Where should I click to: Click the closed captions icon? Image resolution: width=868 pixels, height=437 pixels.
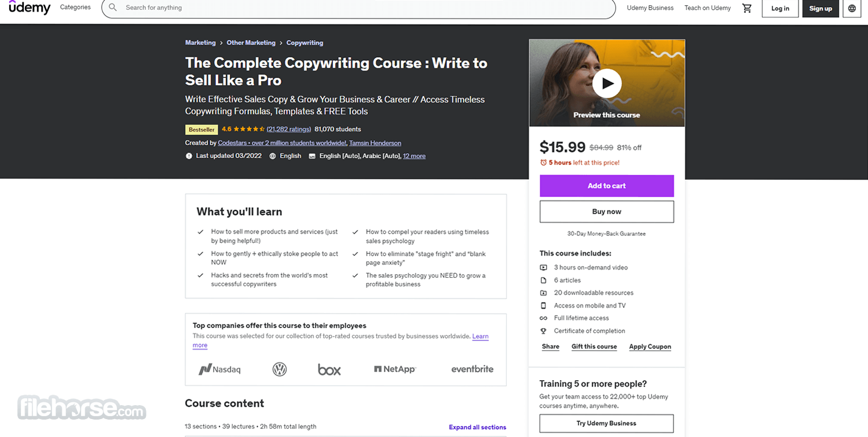point(312,156)
